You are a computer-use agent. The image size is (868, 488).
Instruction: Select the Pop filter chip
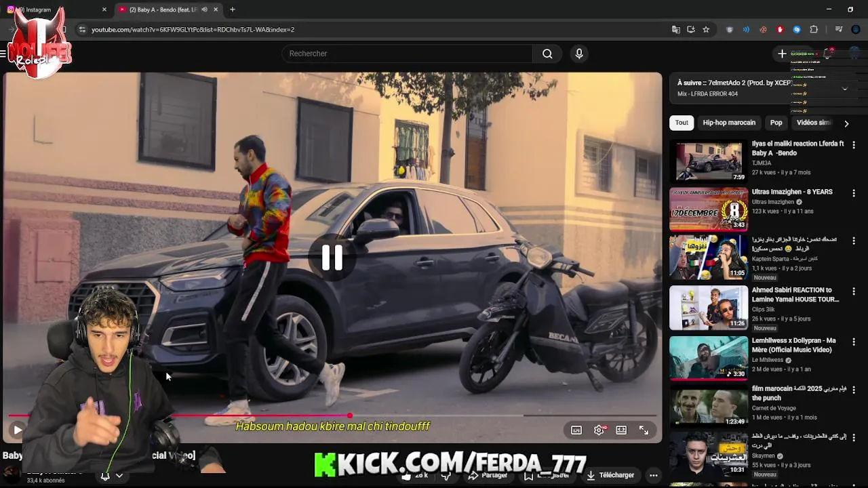click(776, 123)
